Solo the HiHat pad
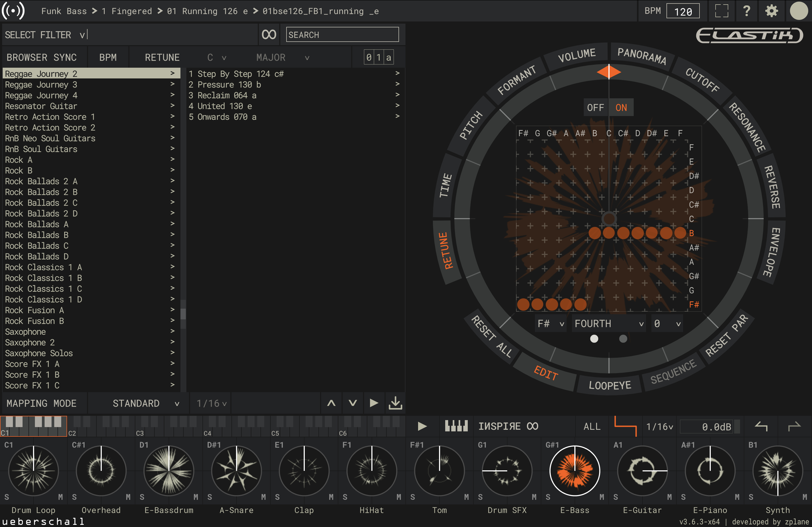 (345, 497)
